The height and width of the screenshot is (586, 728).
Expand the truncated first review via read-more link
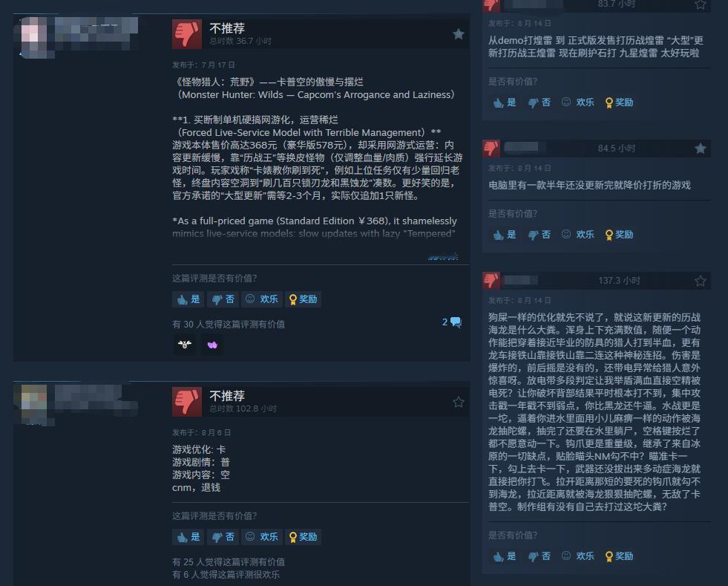click(443, 256)
